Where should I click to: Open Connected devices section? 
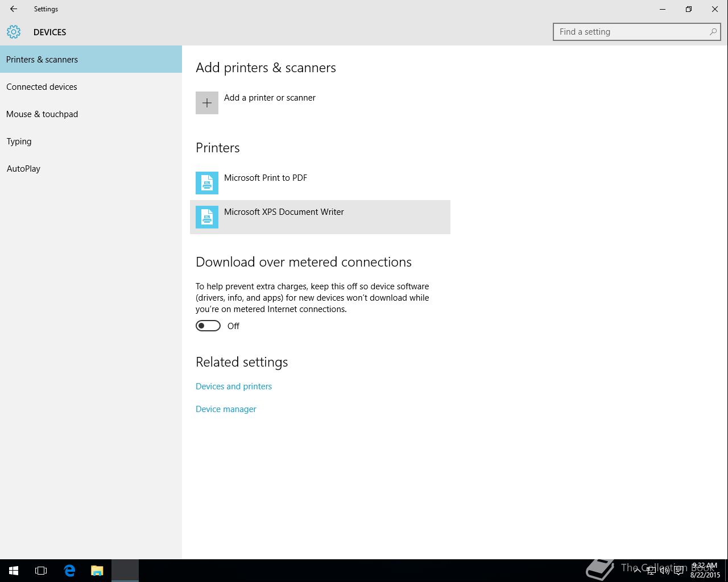pos(91,86)
